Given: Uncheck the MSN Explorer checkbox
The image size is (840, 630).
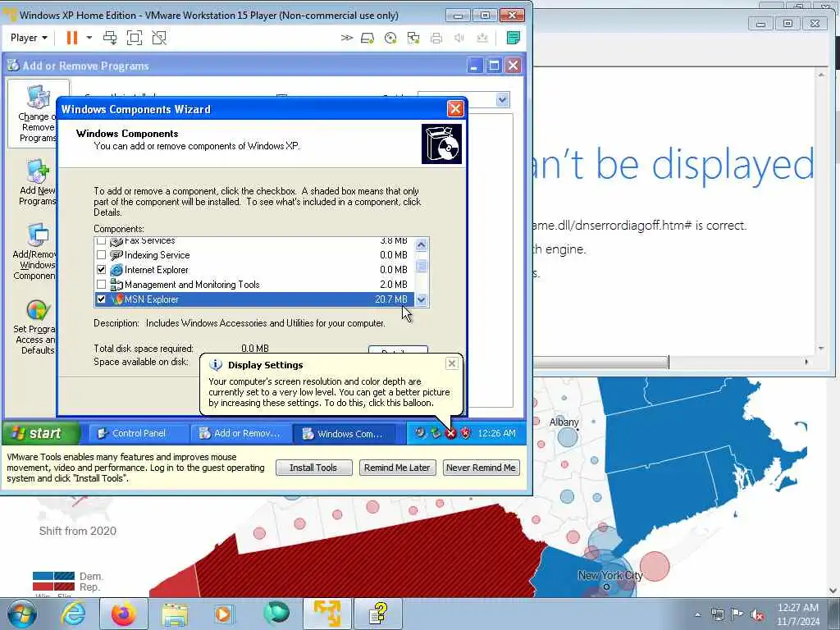Looking at the screenshot, I should click(101, 299).
